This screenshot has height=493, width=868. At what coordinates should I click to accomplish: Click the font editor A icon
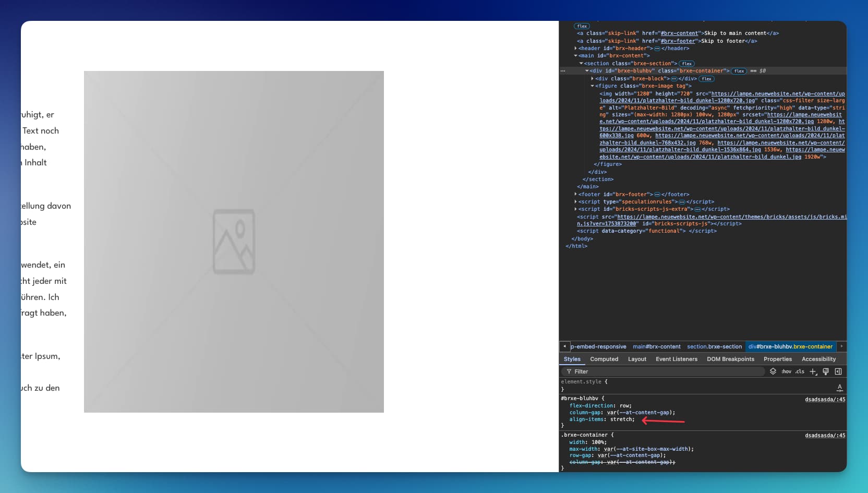[840, 388]
